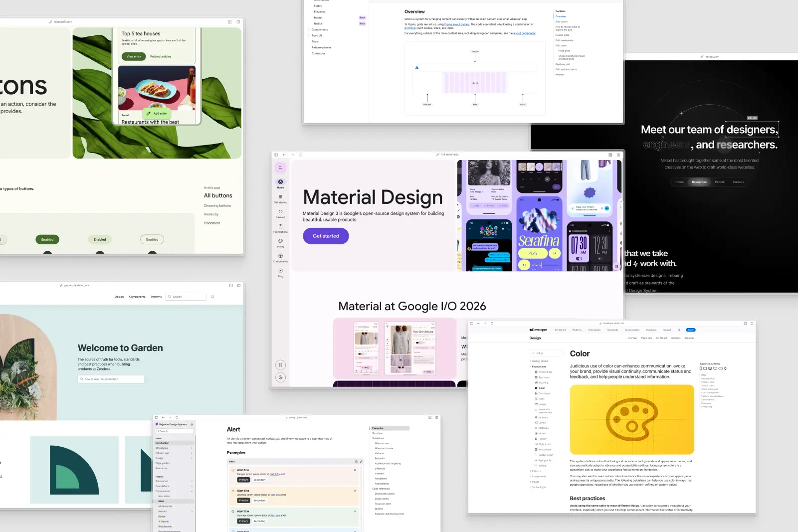Open Accessibility in Apple Foundations list

[544, 372]
